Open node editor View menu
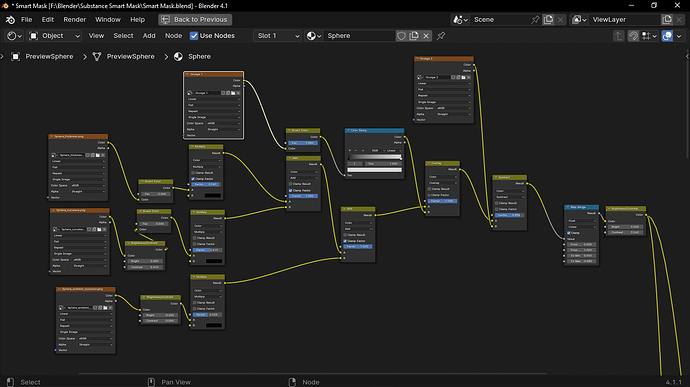The width and height of the screenshot is (690, 387). pyautogui.click(x=96, y=36)
